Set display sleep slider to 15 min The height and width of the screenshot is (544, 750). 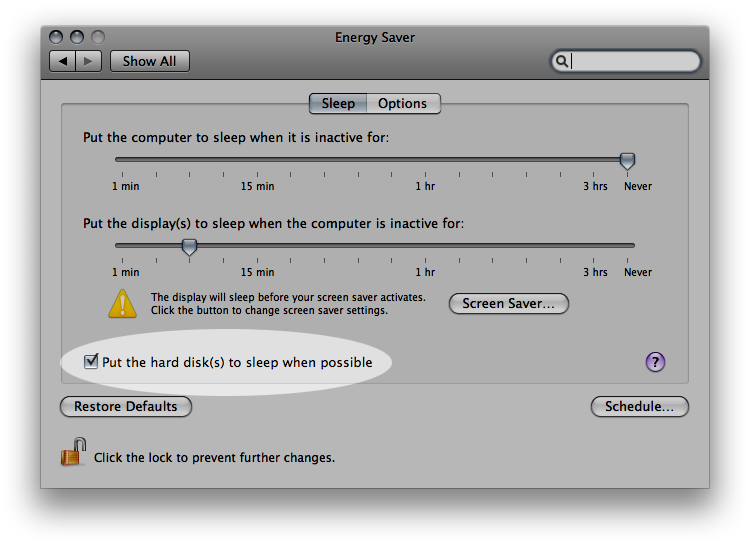tap(257, 245)
